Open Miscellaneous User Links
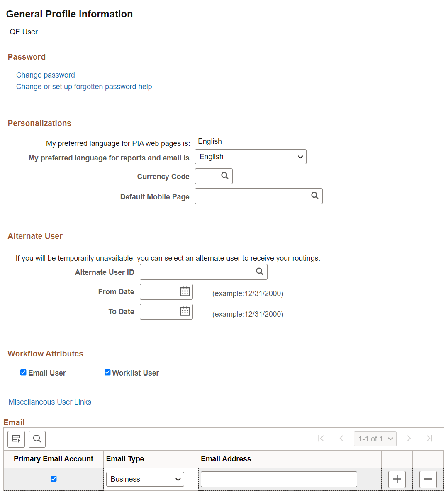This screenshot has width=448, height=497. point(50,402)
